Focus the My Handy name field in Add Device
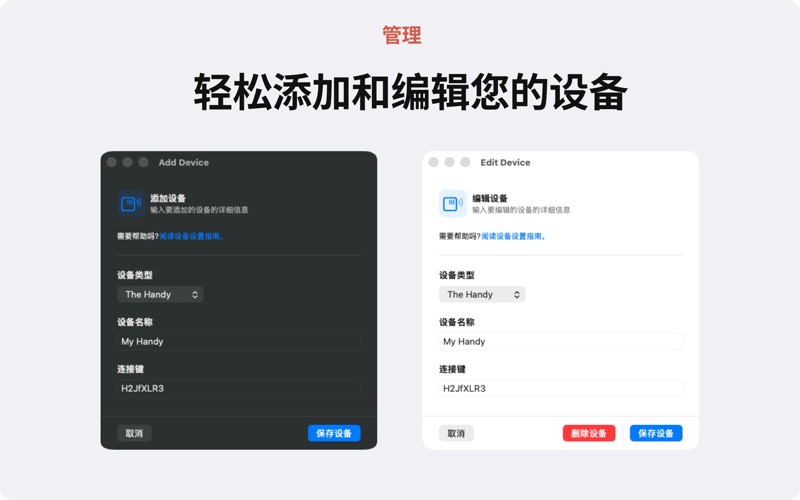Image resolution: width=800 pixels, height=500 pixels. pos(238,341)
